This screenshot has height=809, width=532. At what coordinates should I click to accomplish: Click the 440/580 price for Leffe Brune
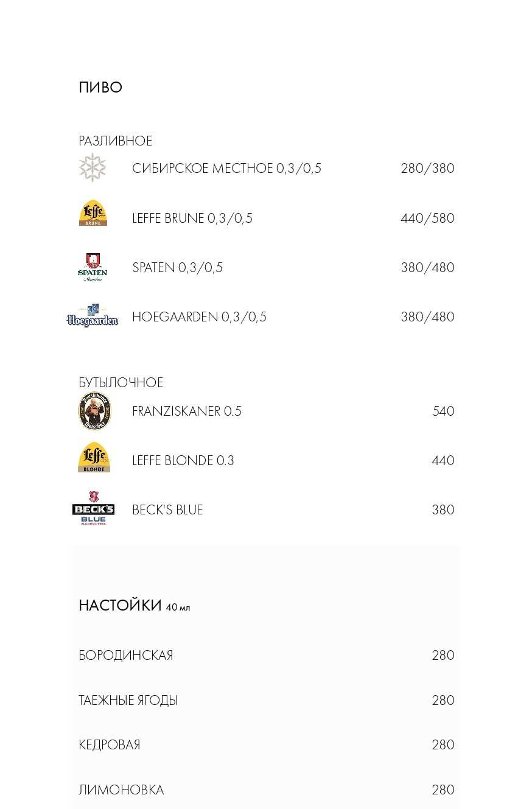tap(427, 219)
